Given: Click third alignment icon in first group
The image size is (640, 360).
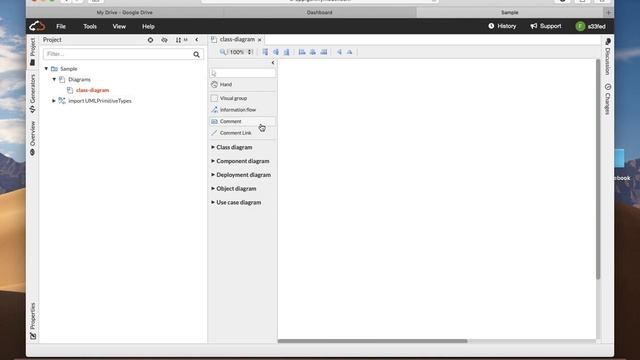Looking at the screenshot, I should pos(287,52).
